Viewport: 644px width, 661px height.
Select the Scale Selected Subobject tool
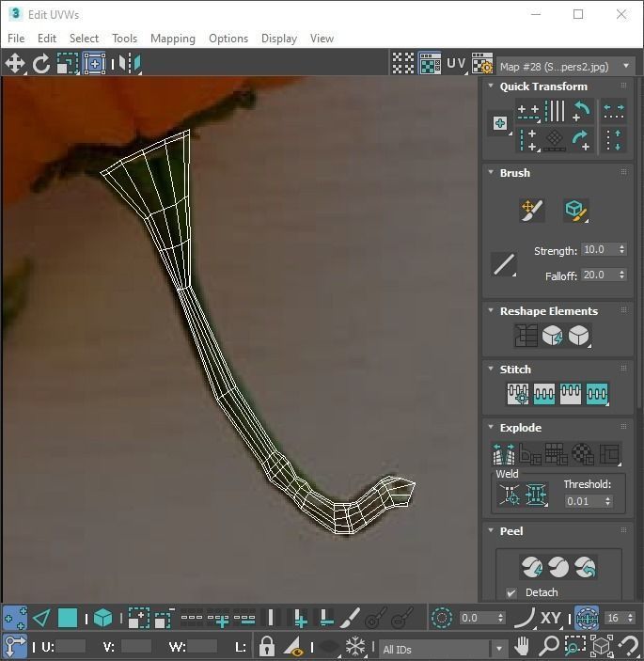tap(68, 64)
